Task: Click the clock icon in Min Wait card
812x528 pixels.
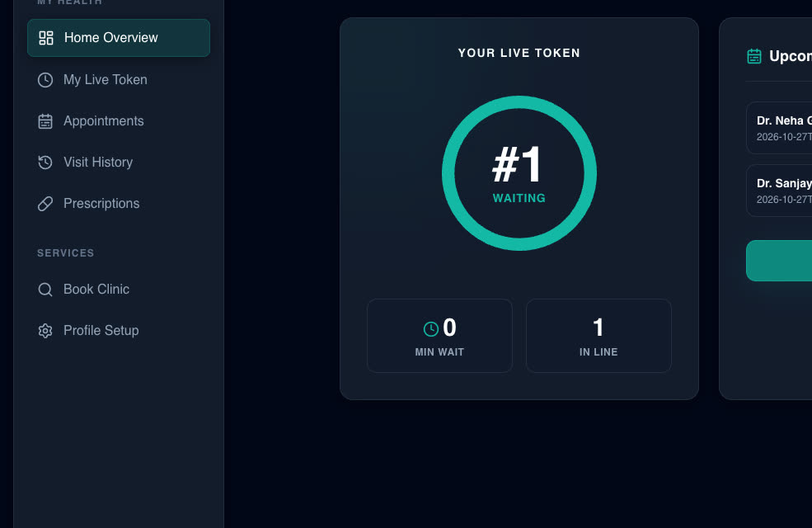Action: point(431,328)
